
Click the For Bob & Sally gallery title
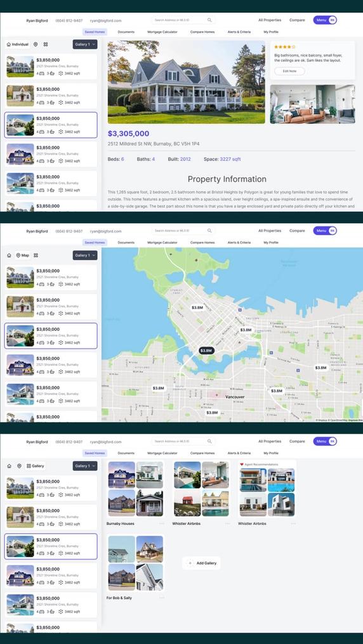click(119, 598)
